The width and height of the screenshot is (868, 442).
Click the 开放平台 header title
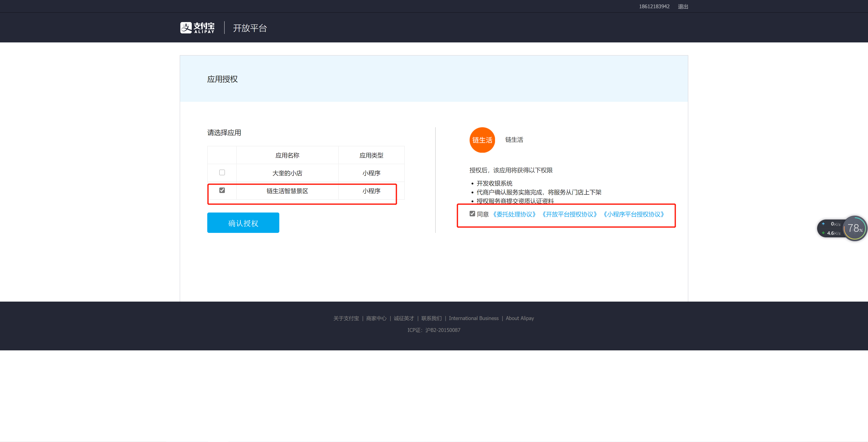tap(250, 28)
